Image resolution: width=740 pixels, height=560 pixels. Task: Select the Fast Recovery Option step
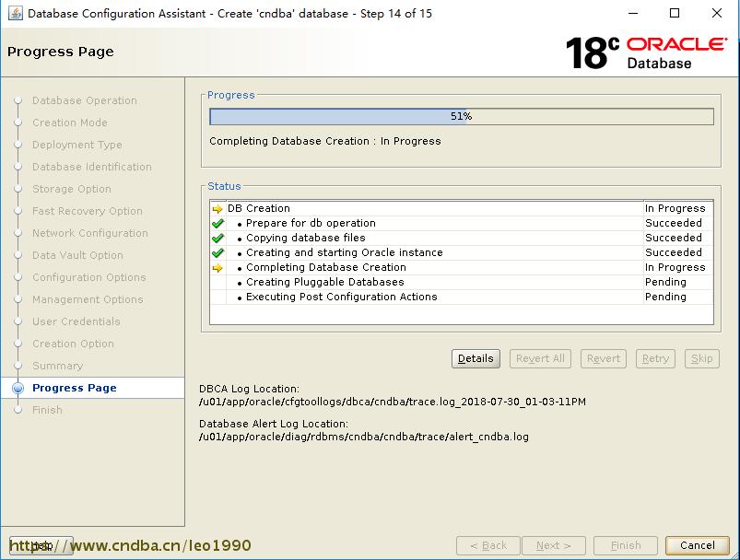(88, 211)
